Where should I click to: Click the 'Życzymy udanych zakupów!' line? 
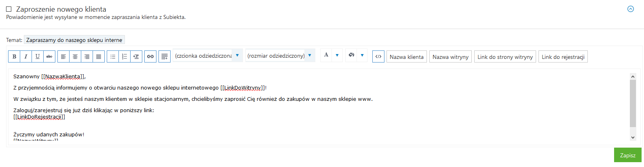pos(49,135)
